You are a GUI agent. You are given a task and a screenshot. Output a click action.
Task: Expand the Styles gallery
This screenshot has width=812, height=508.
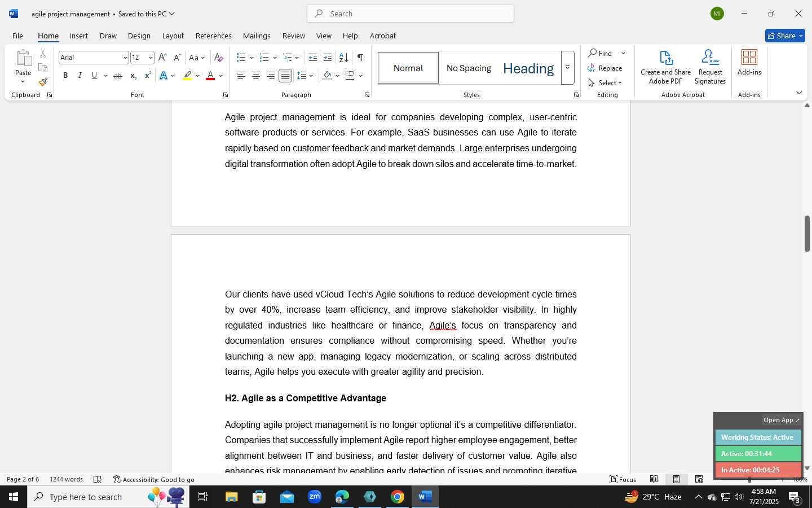point(567,68)
